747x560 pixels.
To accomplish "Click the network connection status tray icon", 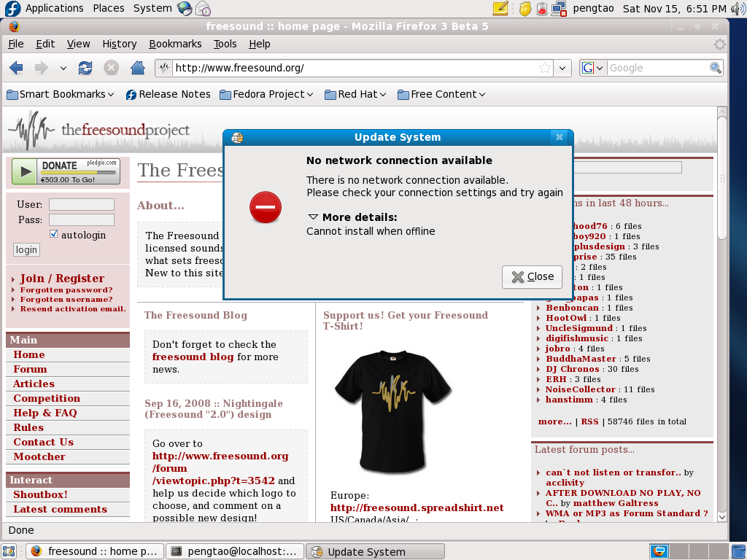I will click(559, 9).
